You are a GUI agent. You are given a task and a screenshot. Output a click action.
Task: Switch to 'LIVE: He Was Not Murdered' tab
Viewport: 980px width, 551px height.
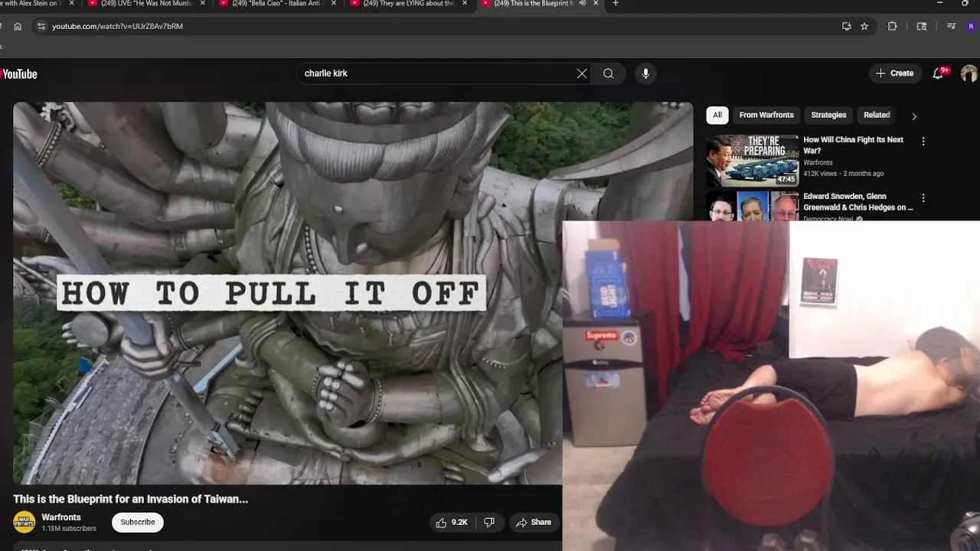pyautogui.click(x=145, y=3)
